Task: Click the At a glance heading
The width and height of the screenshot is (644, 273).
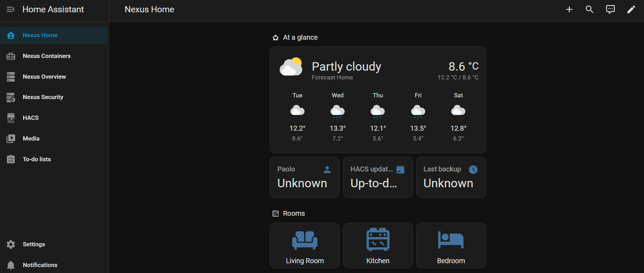Action: click(300, 37)
